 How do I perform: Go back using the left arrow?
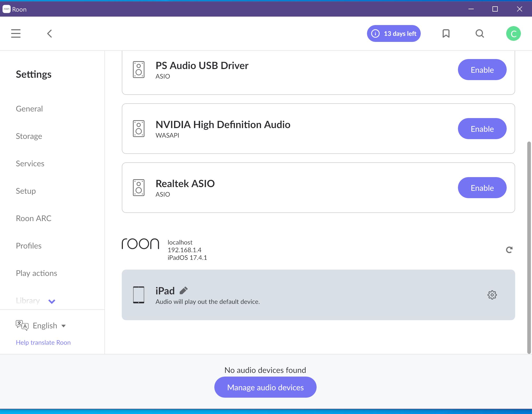[49, 33]
